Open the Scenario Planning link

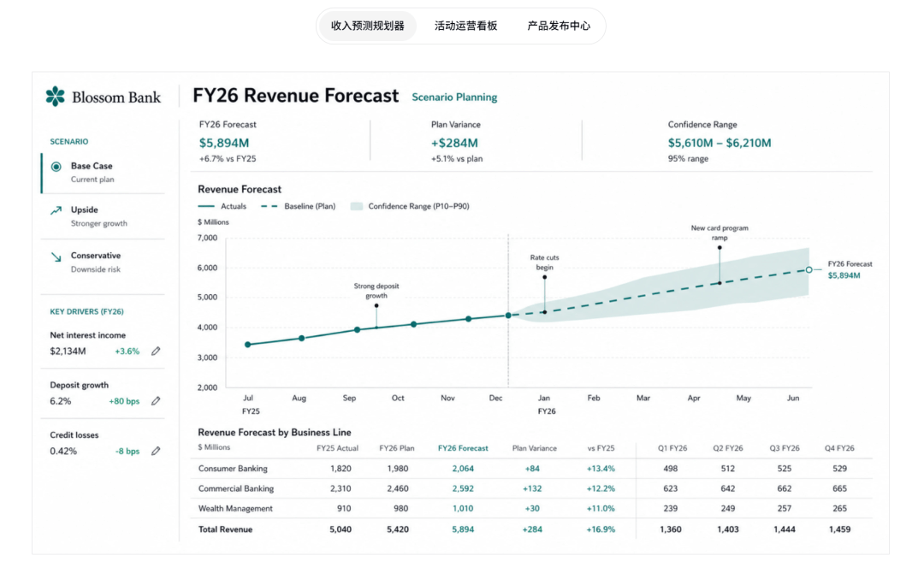[454, 97]
